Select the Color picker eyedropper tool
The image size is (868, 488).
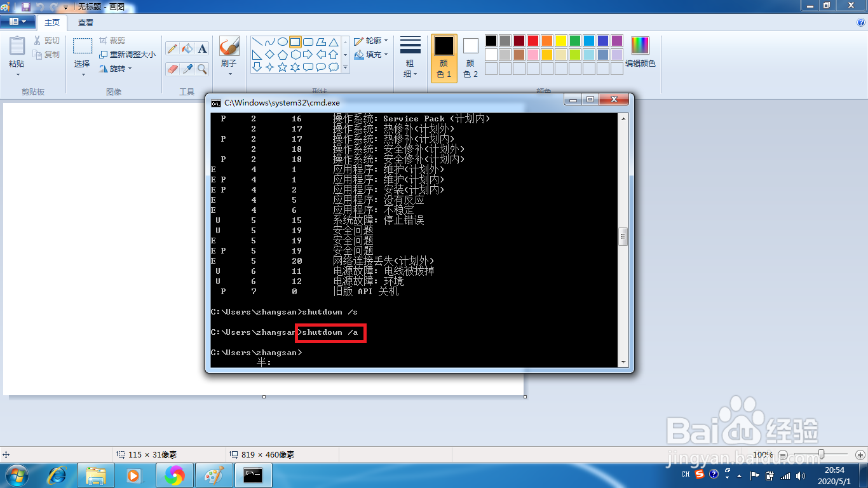tap(187, 69)
